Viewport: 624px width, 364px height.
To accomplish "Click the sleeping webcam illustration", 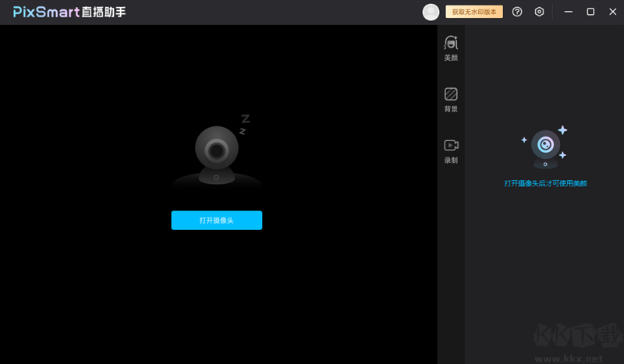I will click(x=217, y=152).
